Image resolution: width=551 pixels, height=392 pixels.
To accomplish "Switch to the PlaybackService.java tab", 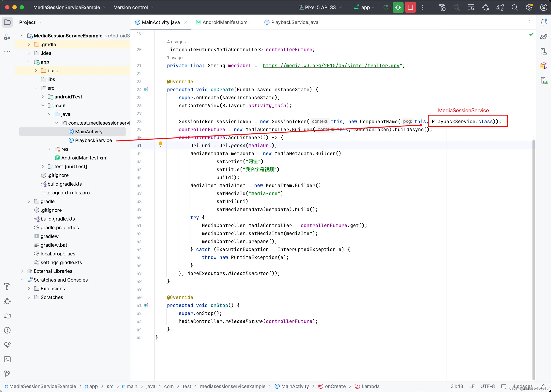I will point(294,22).
